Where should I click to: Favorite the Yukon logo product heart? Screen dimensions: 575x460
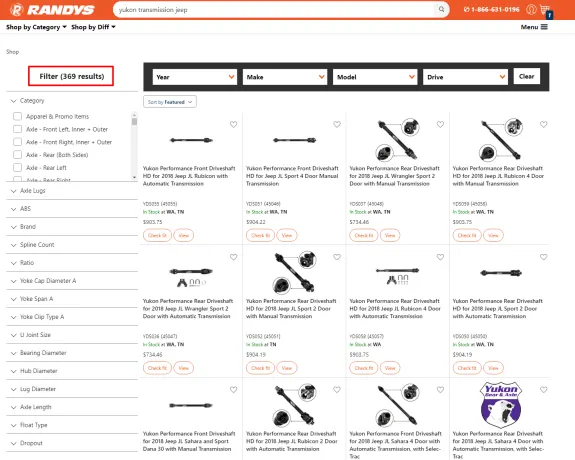(544, 390)
